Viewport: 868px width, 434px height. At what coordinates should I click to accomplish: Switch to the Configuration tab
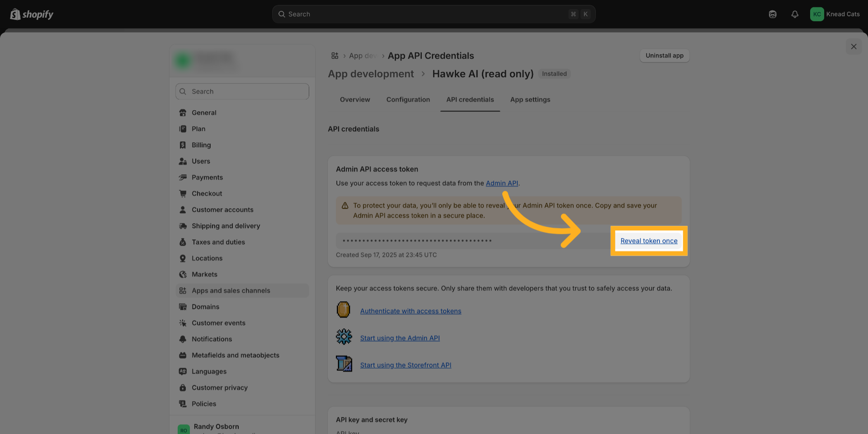pos(408,100)
